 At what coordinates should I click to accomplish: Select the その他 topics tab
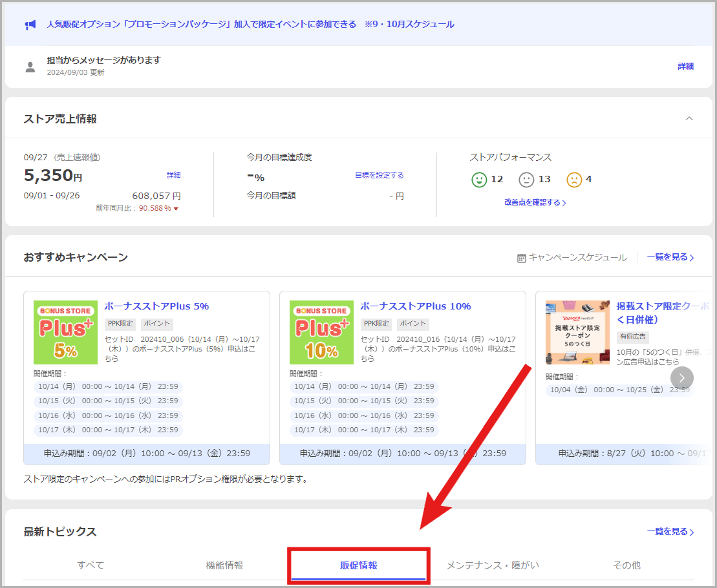[x=626, y=565]
